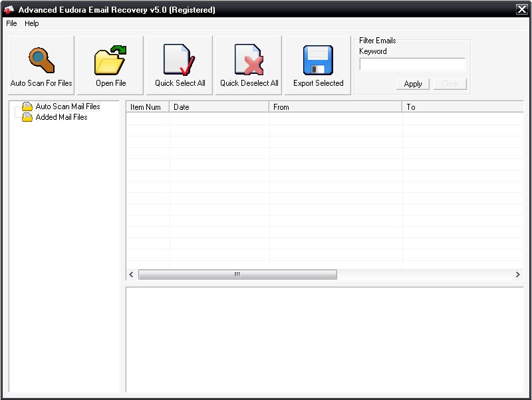Viewport: 532px width, 400px height.
Task: Click the Quick Deselect All red X icon
Action: (249, 59)
